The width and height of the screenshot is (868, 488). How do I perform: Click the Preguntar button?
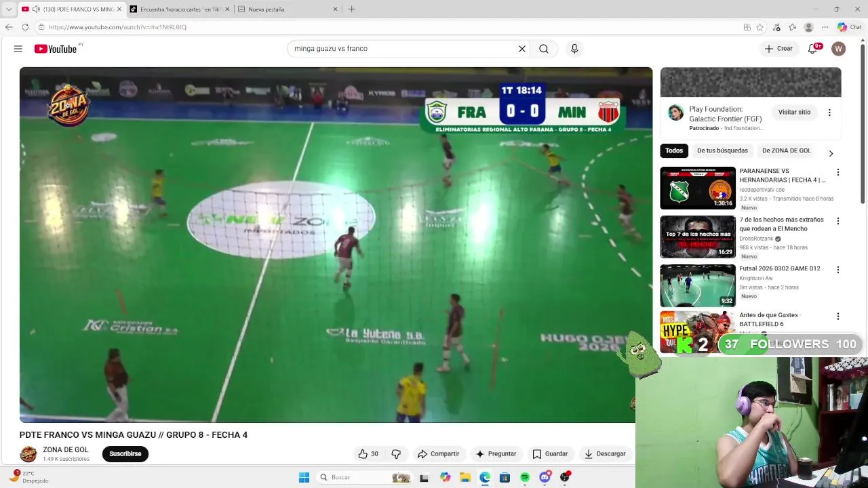496,454
